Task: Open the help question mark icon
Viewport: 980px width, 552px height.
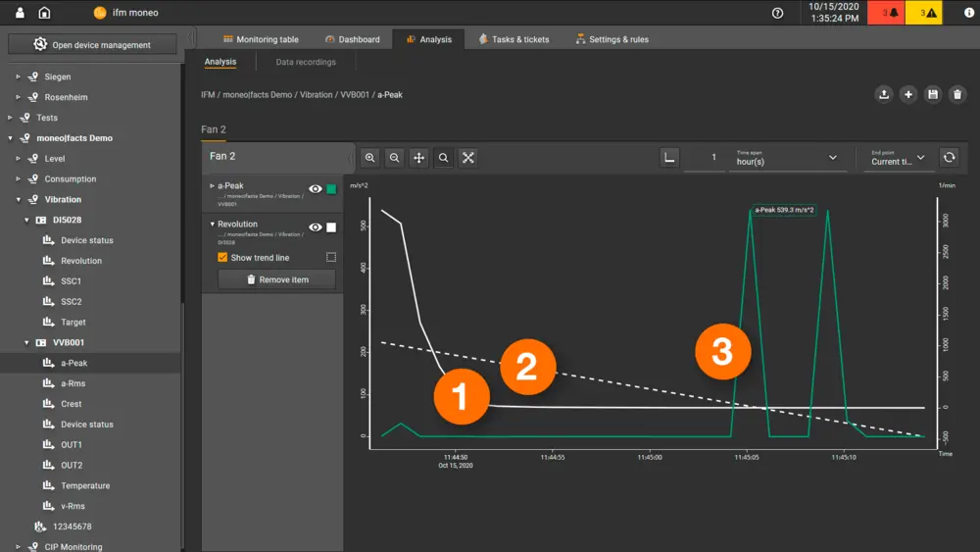Action: click(777, 13)
